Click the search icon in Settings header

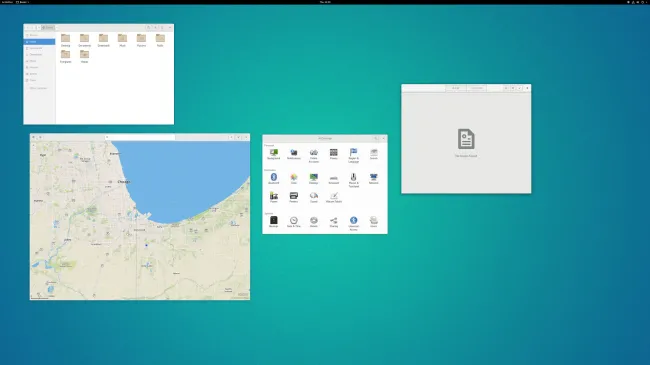[376, 138]
